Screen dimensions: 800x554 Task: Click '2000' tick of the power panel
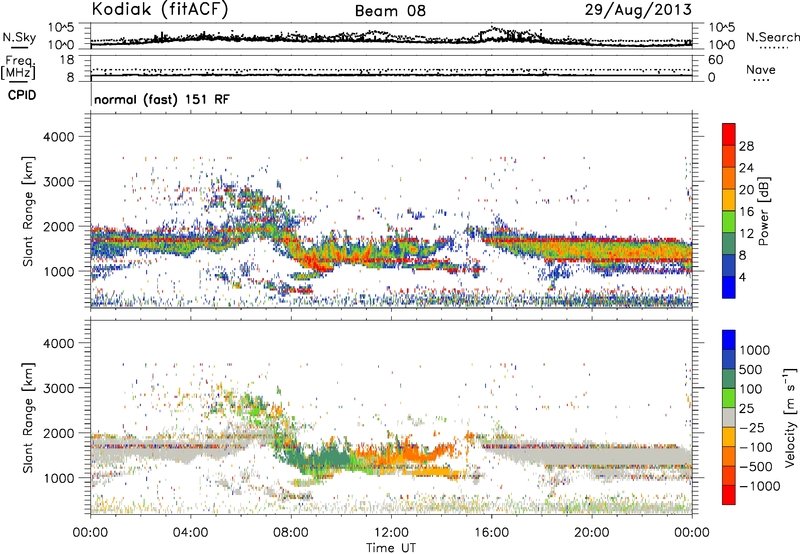coord(59,226)
